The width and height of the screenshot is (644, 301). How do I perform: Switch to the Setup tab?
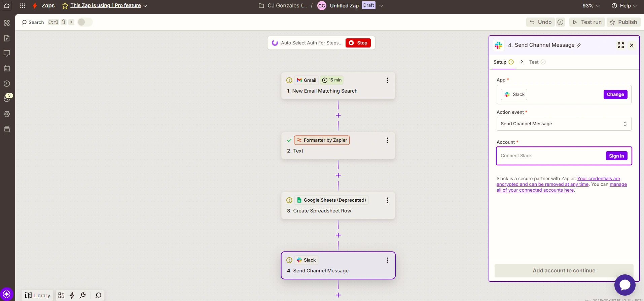click(503, 62)
